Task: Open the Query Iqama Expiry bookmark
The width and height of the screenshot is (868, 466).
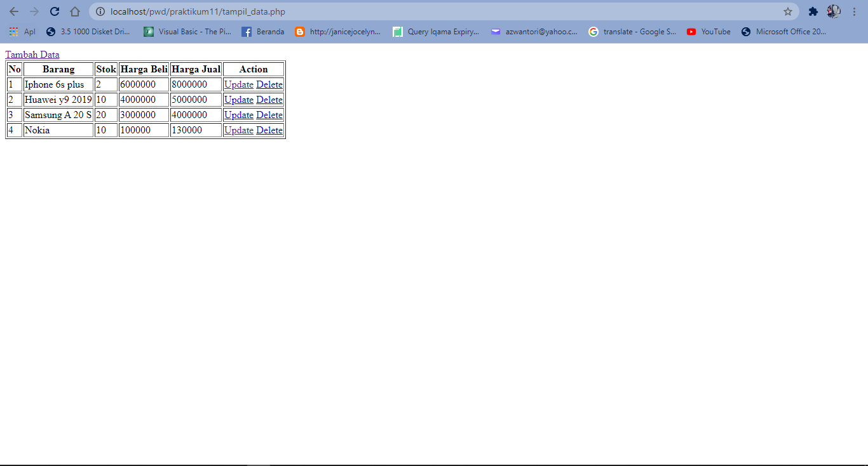Action: 436,32
